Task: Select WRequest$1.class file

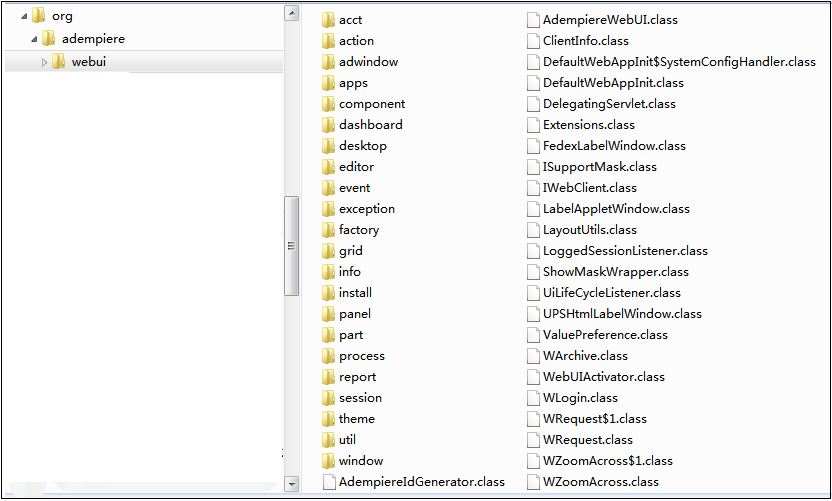Action: click(586, 419)
